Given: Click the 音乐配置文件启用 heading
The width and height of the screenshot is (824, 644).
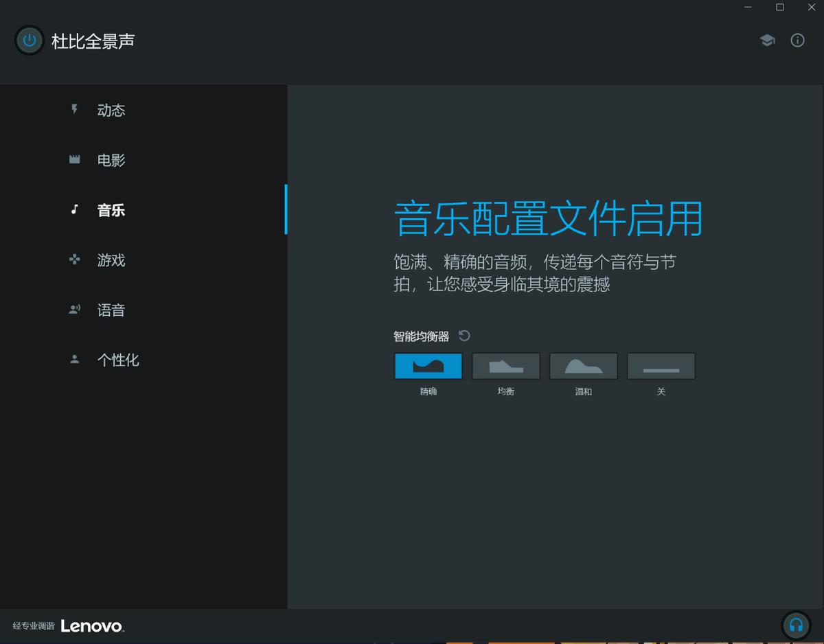Looking at the screenshot, I should pos(548,219).
